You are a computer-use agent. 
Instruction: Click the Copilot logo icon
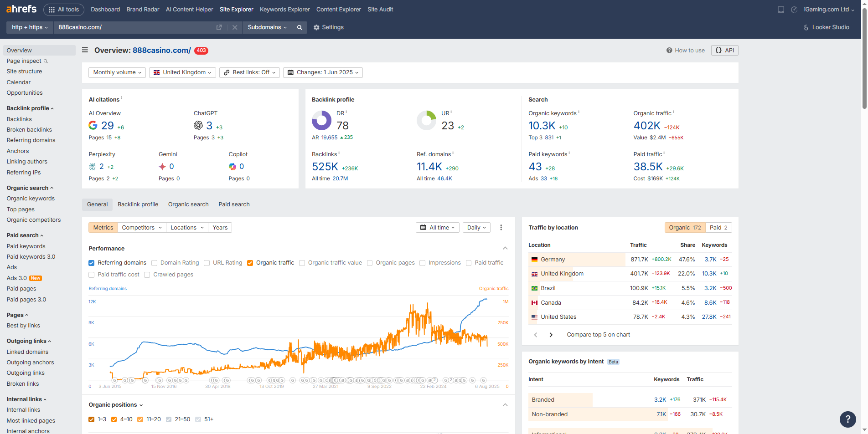232,167
